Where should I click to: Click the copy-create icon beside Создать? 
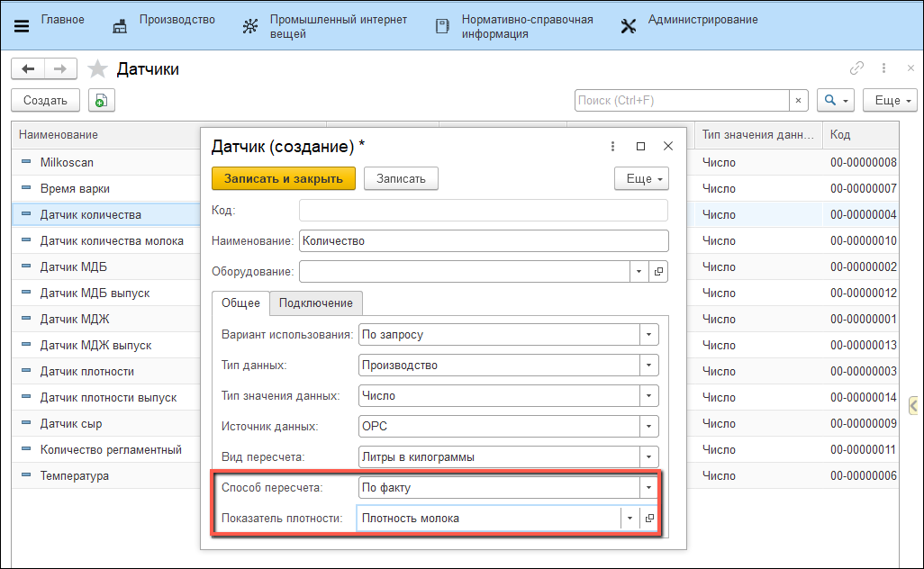[101, 101]
